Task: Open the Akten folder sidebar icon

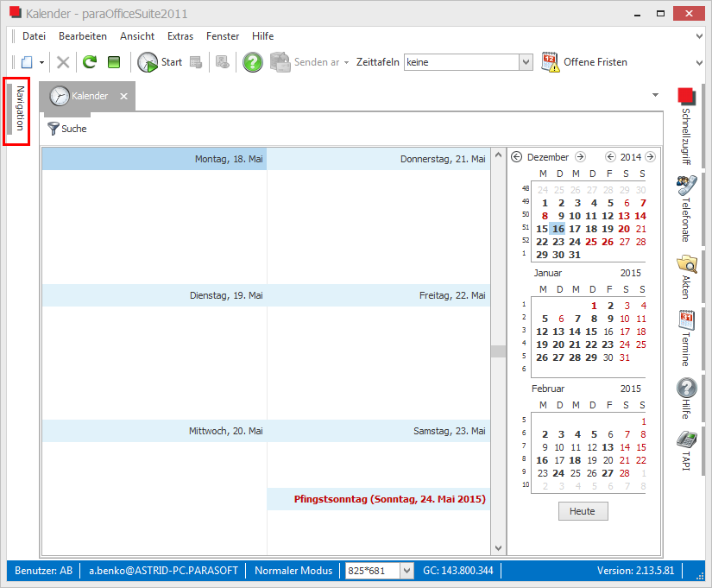Action: (687, 264)
